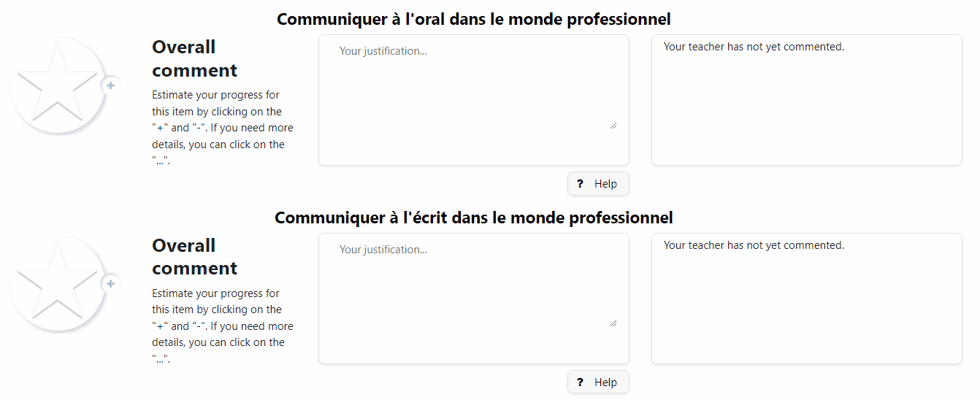Click the star badge for written communication
980x400 pixels.
[x=56, y=284]
